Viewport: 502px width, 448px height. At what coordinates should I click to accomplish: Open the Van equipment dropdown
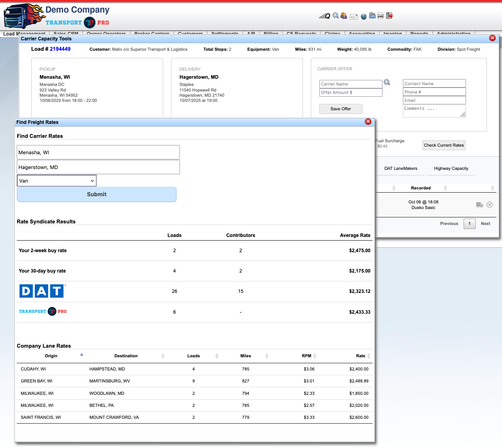(x=57, y=181)
